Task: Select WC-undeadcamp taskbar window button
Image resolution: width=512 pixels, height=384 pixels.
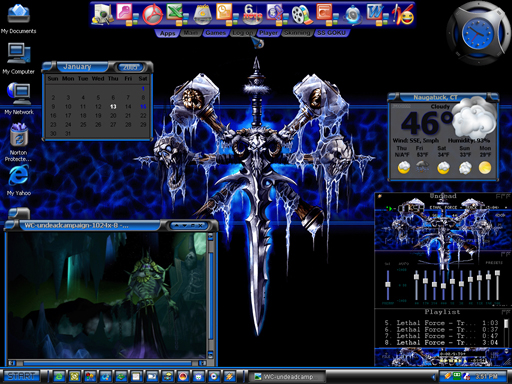Action: [x=287, y=377]
